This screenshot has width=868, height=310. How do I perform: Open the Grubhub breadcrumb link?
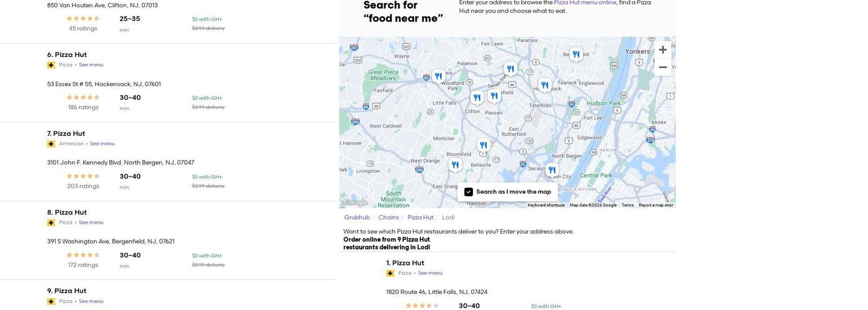coord(357,218)
